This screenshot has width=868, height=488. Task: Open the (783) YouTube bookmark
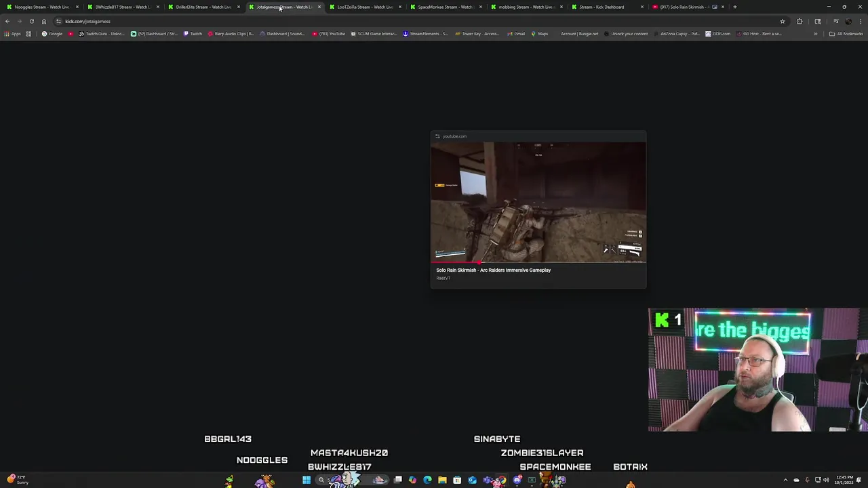click(x=329, y=34)
